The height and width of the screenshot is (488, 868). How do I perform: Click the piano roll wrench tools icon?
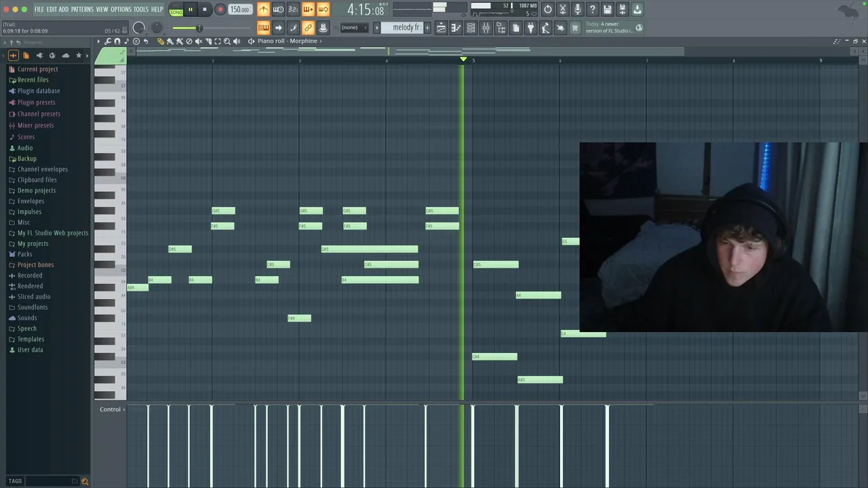coord(108,41)
